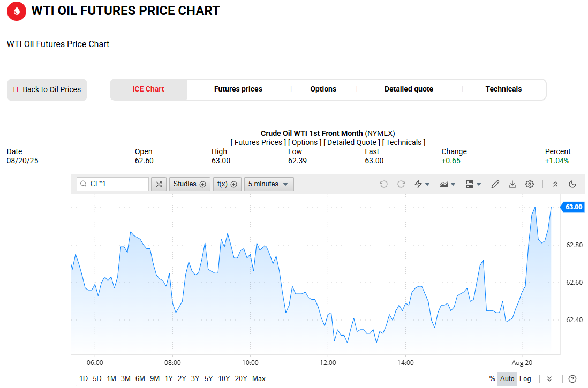Set chart range to 2Y
This screenshot has width=588, height=388.
point(182,378)
